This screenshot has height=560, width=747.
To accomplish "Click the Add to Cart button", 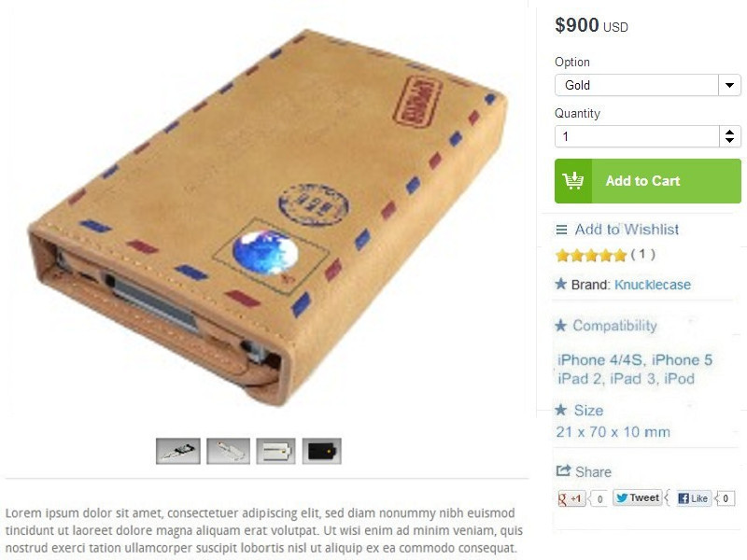I will click(647, 181).
